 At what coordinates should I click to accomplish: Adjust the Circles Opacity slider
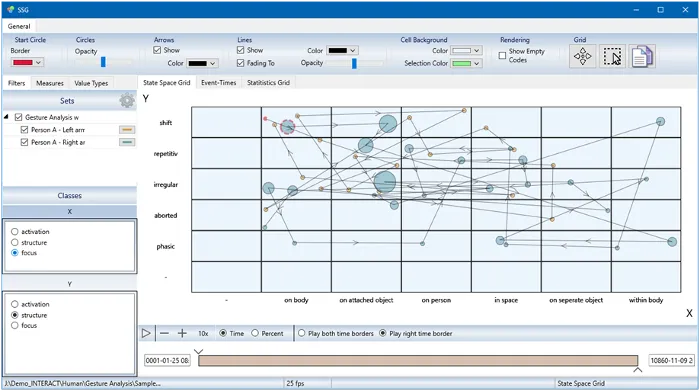[104, 62]
